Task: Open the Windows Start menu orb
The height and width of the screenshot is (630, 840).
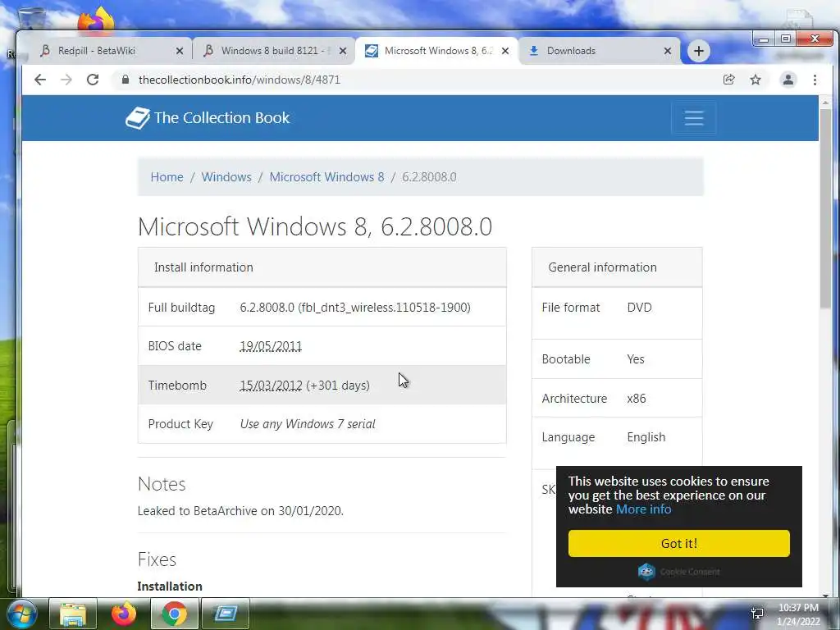Action: [x=22, y=614]
